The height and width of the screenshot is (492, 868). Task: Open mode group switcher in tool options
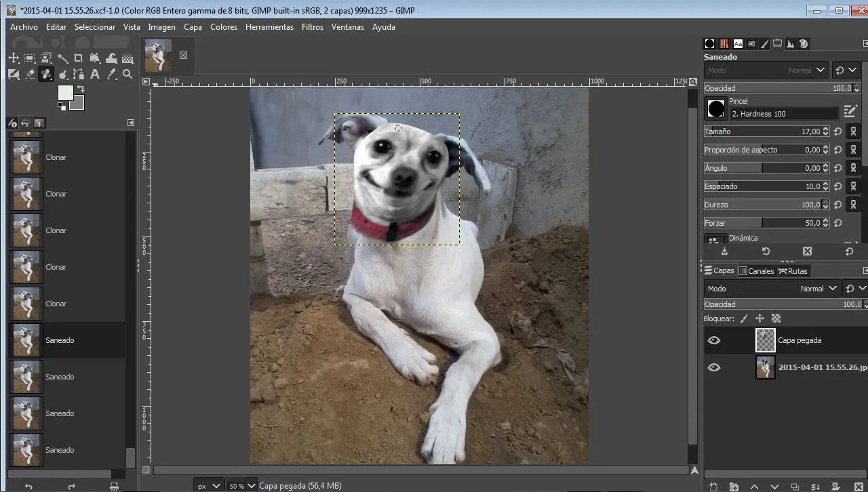[x=846, y=70]
